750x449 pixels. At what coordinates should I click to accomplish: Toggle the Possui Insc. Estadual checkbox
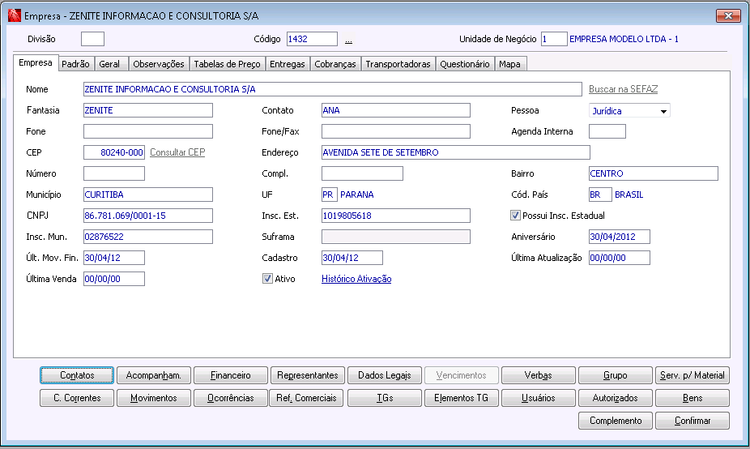point(515,216)
